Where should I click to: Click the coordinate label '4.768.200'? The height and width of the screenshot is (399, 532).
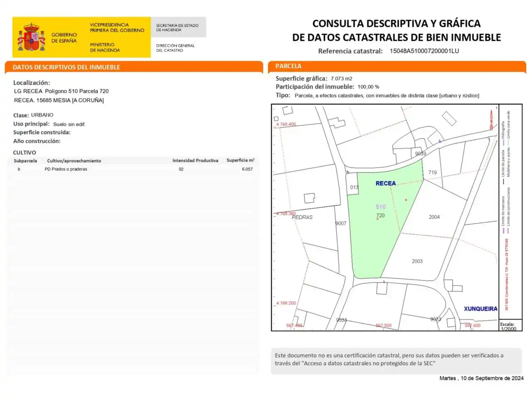(286, 303)
